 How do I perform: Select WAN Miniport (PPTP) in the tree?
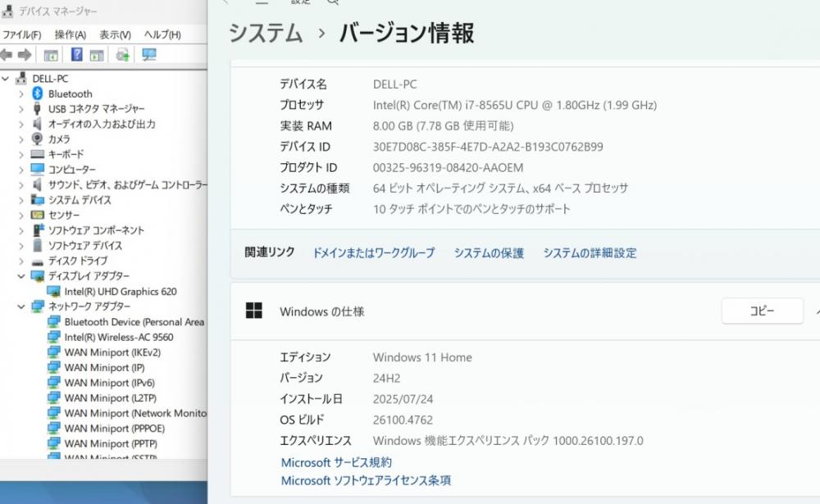pyautogui.click(x=111, y=443)
